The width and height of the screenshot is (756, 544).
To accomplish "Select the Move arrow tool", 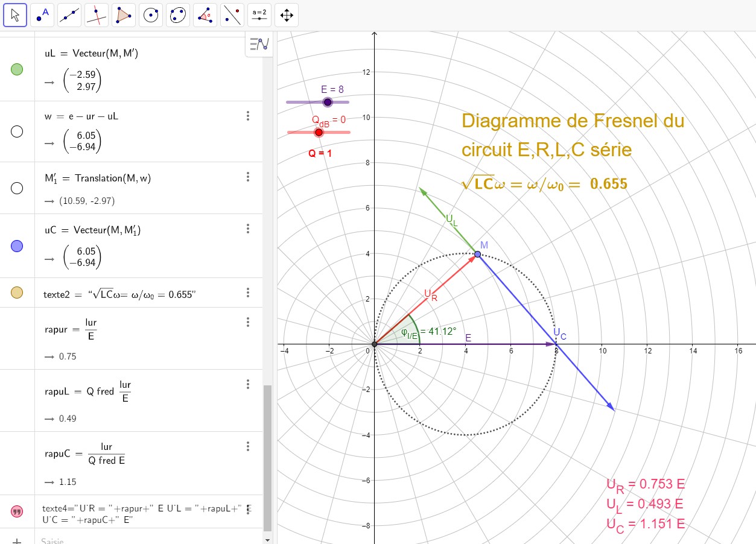I will (15, 15).
